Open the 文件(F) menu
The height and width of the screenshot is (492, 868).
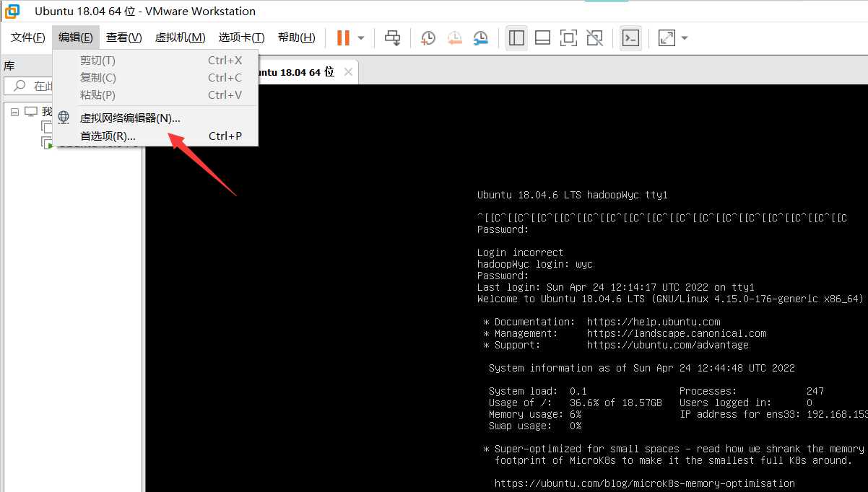[x=28, y=38]
